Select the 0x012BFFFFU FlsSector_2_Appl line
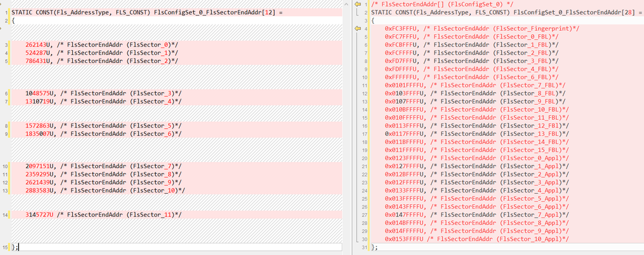Screen dimensions: 644x255 (507, 175)
